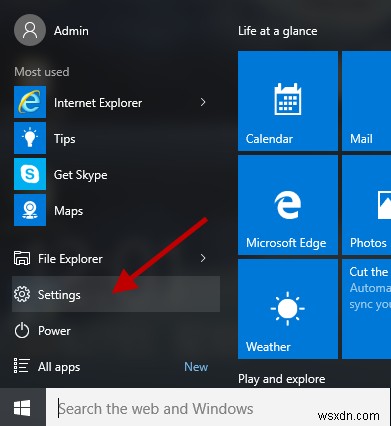This screenshot has width=391, height=426.
Task: Click the Most used heading
Action: (42, 72)
